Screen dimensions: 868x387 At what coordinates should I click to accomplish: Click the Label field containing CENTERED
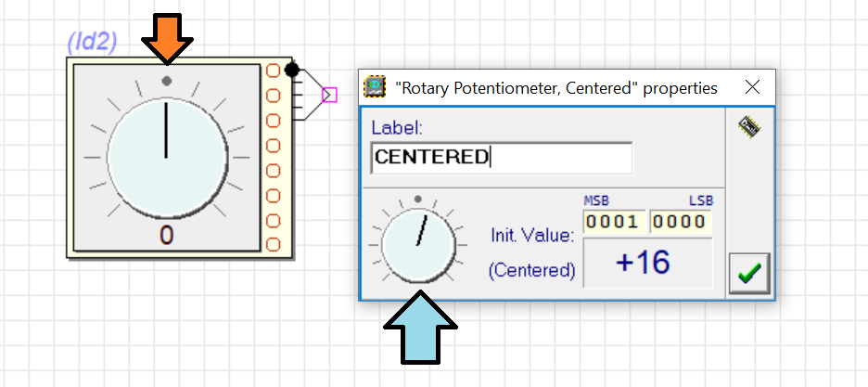[x=502, y=157]
